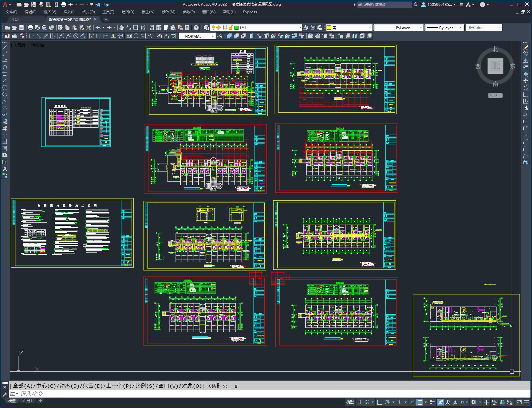The height and width of the screenshot is (408, 532).
Task: Click the 模型 model space button in the status bar
Action: pyautogui.click(x=350, y=402)
